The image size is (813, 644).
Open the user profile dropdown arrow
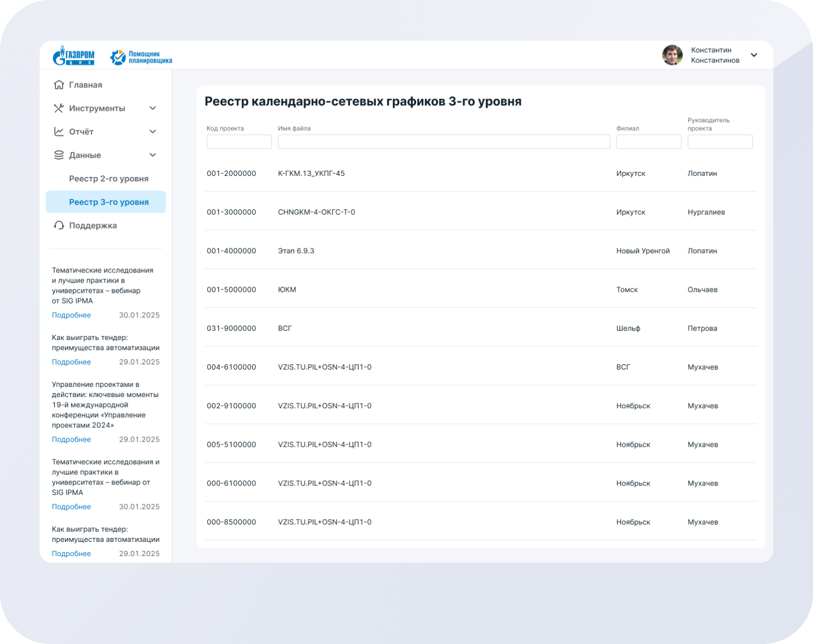coord(754,55)
